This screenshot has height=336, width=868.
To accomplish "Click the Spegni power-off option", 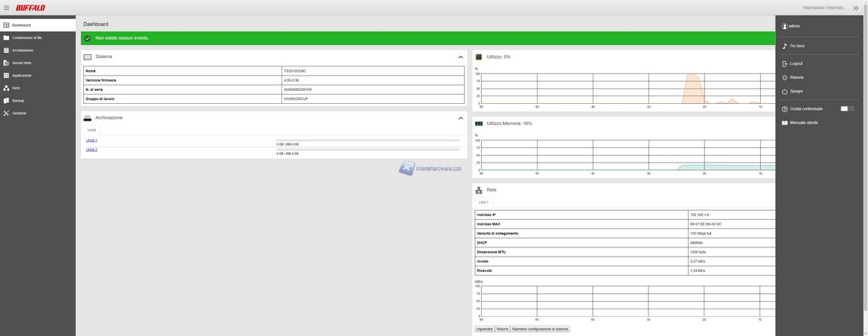I will (x=796, y=92).
